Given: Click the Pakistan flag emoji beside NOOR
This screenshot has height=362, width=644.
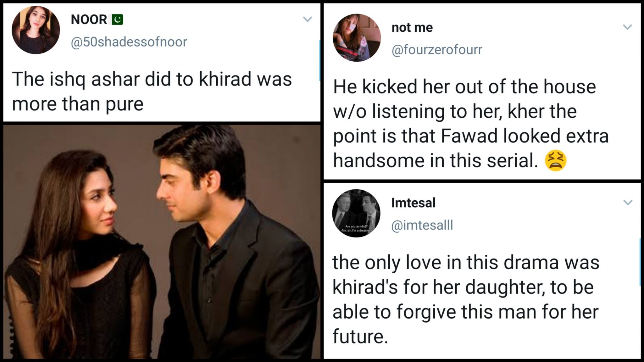Looking at the screenshot, I should click(x=117, y=19).
